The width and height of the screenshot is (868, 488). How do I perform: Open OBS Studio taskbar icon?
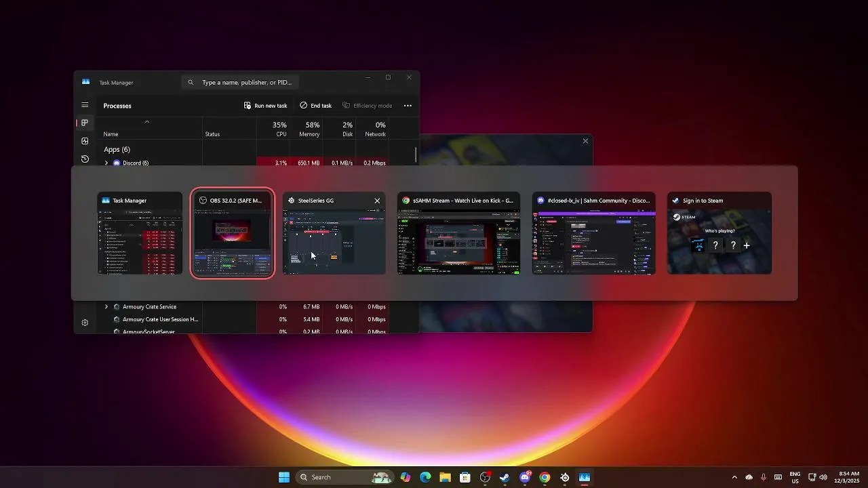[x=485, y=477]
